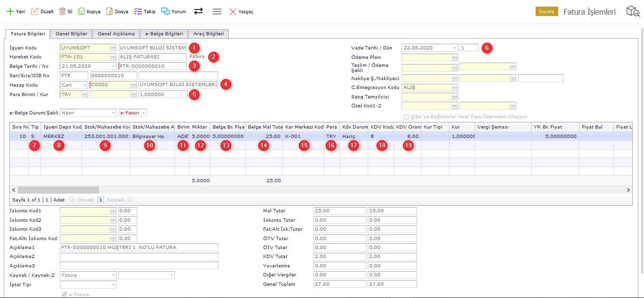644x298 pixels.
Task: Switch to the Genel Bilgiler tab
Action: coord(71,34)
